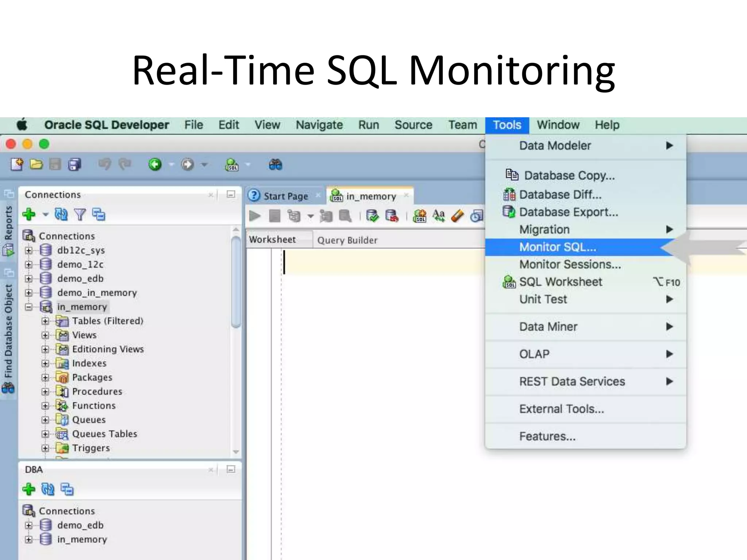Select in_memory under DBA Connections
The height and width of the screenshot is (560, 747).
[x=82, y=540]
